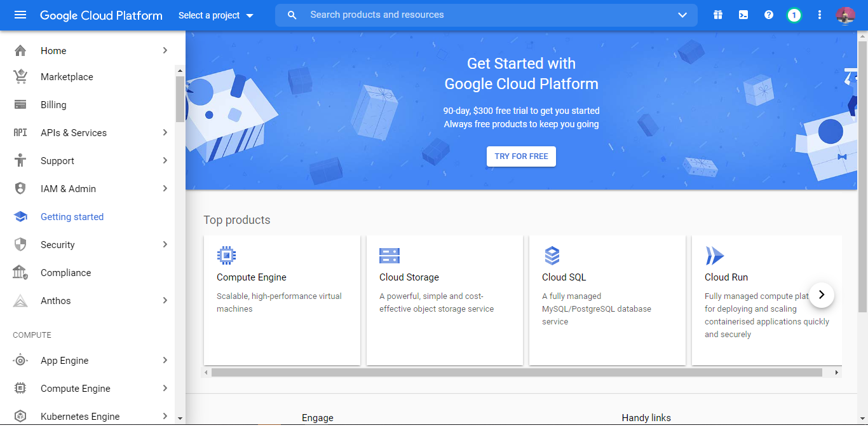The width and height of the screenshot is (868, 444).
Task: Go to Billing in the sidebar
Action: [x=53, y=105]
